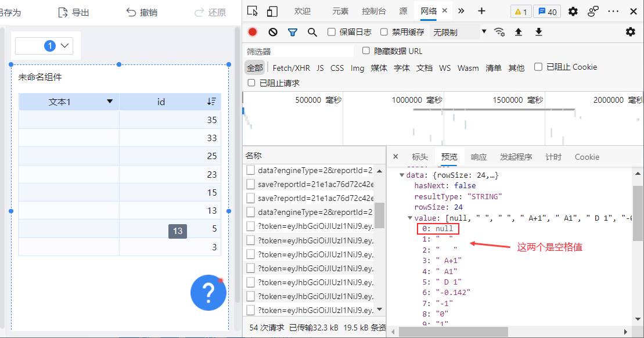The image size is (644, 338).
Task: Toggle the network filter funnel icon
Action: pyautogui.click(x=293, y=32)
